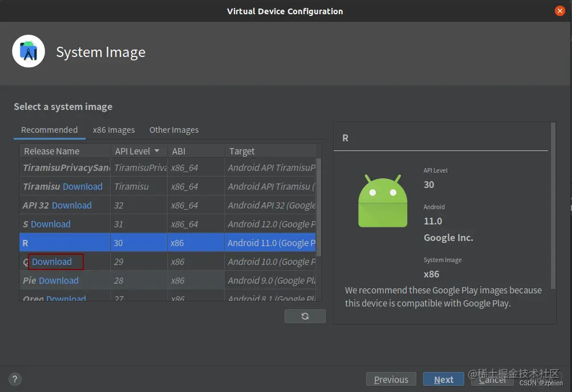The image size is (572, 392).
Task: Click the Next button
Action: (x=444, y=379)
